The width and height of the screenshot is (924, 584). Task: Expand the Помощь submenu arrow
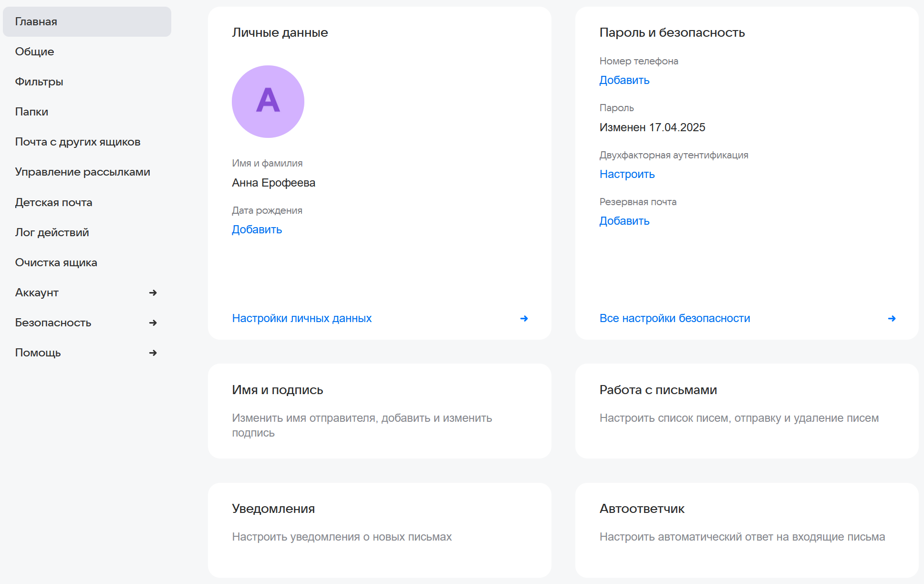[x=153, y=353]
